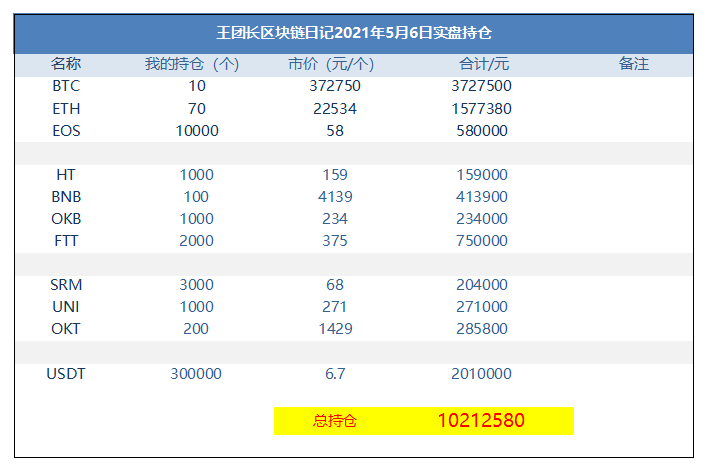Select the ETH total cell '1577380'

tap(482, 109)
